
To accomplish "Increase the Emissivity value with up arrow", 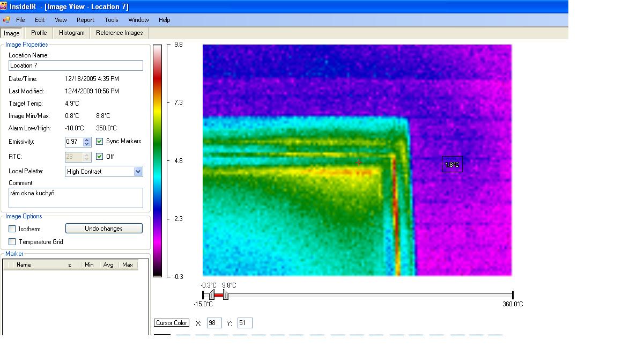I will click(x=87, y=139).
